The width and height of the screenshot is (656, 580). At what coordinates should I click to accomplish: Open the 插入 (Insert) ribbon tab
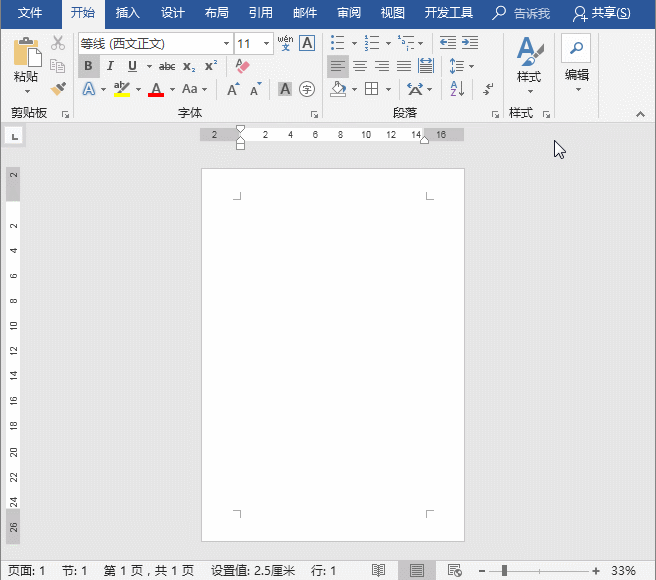click(x=128, y=13)
